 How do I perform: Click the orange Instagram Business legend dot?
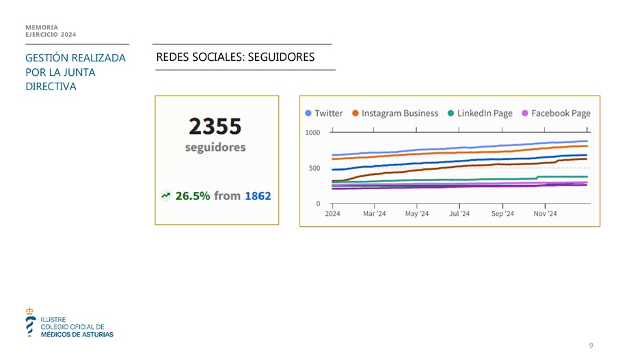coord(355,113)
